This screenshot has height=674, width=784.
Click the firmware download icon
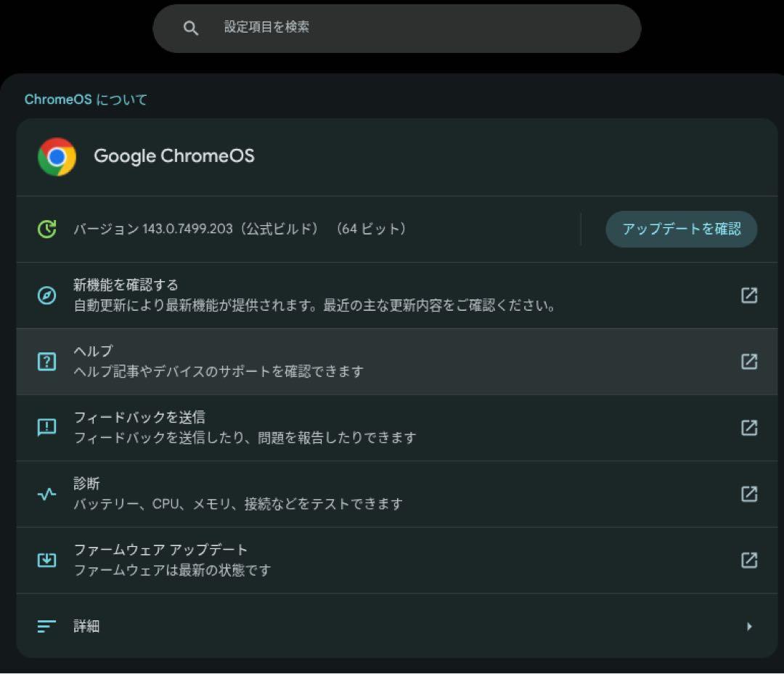point(46,560)
